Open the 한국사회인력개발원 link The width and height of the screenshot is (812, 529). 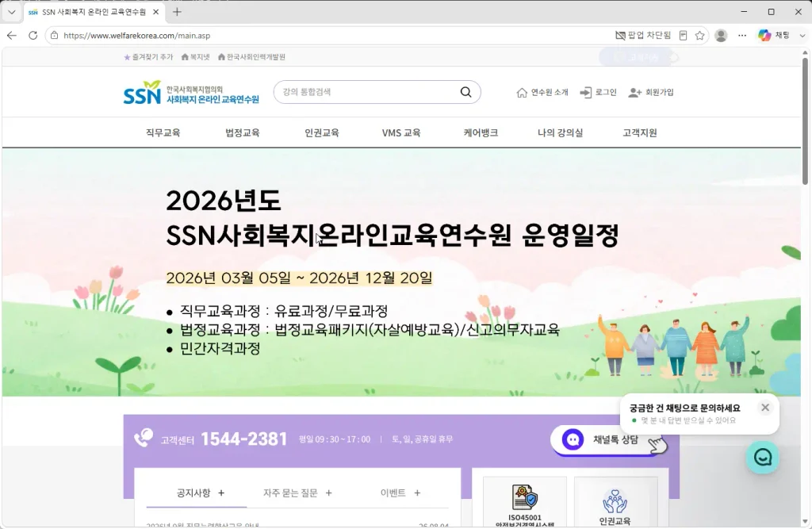[251, 57]
